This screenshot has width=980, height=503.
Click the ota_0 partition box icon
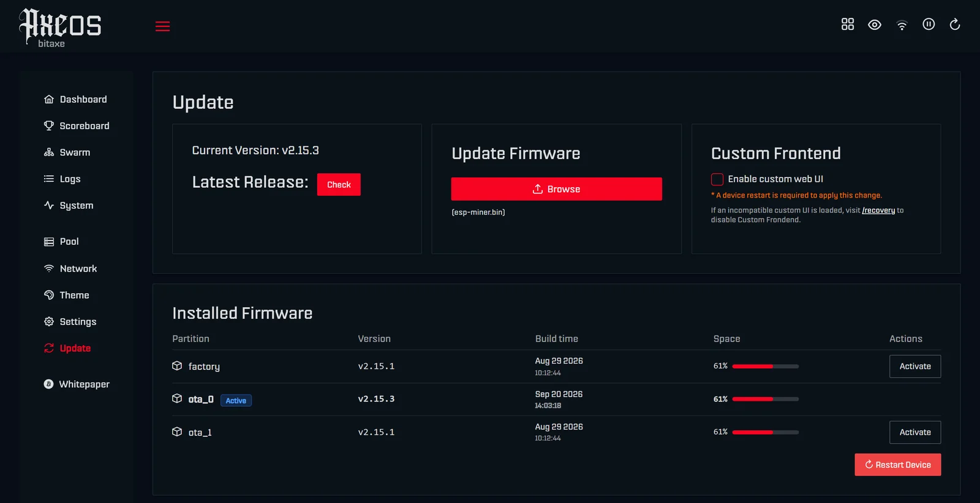tap(177, 398)
